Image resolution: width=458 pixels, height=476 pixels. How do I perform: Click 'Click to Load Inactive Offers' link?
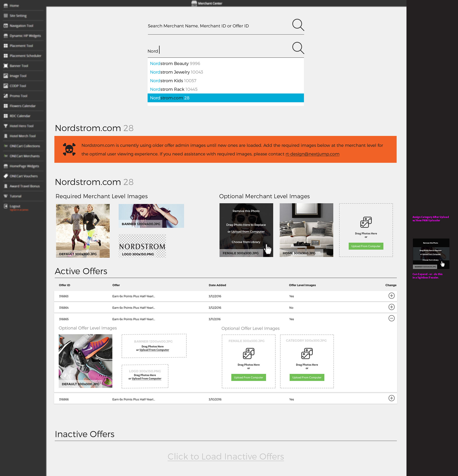(x=226, y=457)
